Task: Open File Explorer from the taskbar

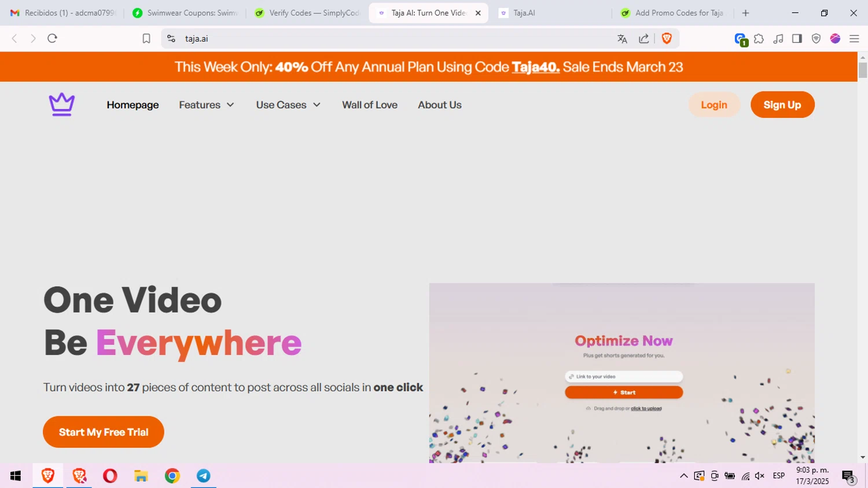Action: click(141, 476)
